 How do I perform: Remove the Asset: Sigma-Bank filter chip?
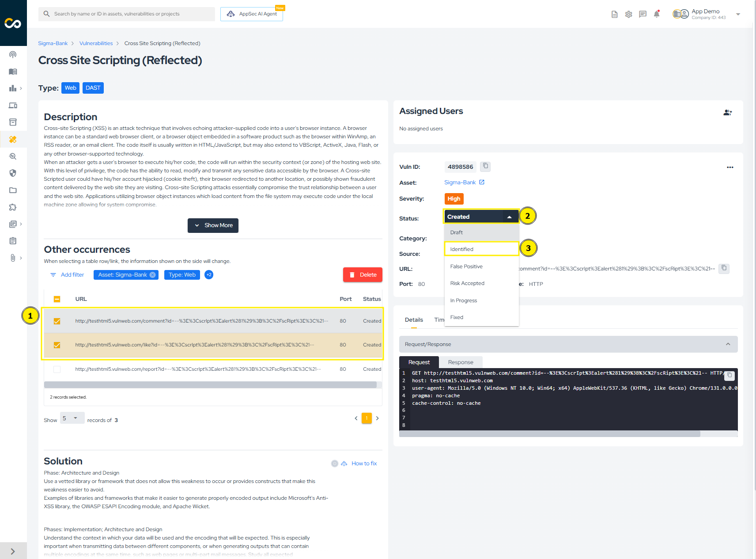pos(153,275)
